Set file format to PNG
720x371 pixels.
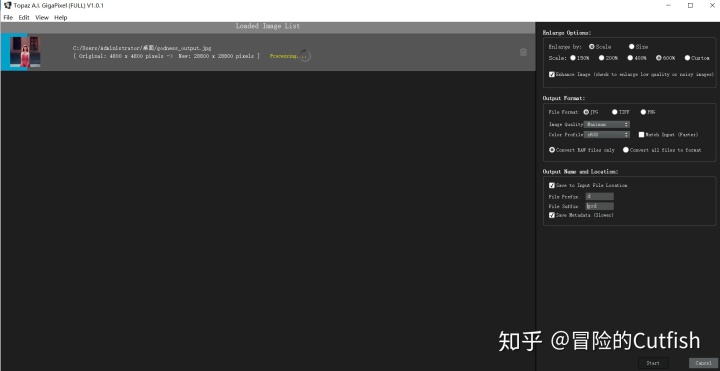[x=643, y=112]
